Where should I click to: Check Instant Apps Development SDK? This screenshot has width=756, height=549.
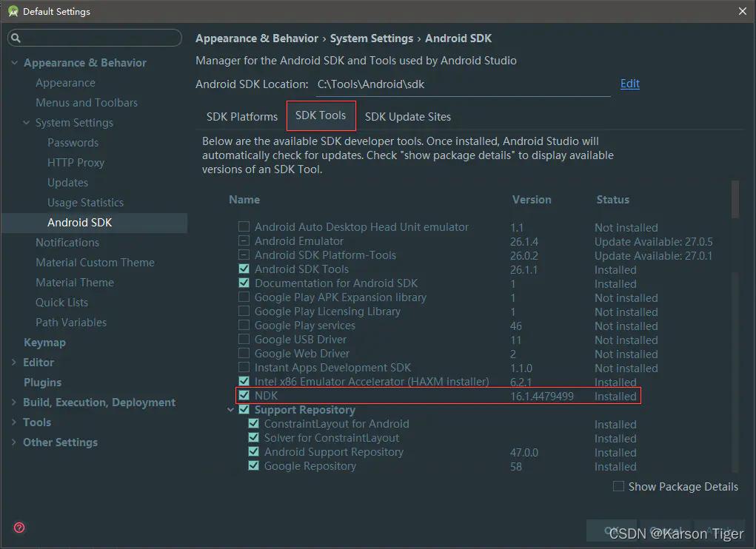pyautogui.click(x=244, y=367)
